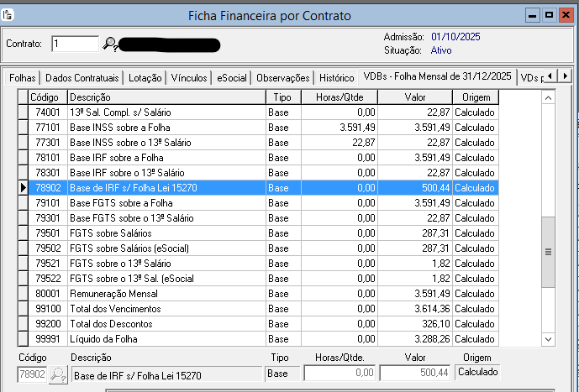Open the Histórico tab
This screenshot has height=392, width=579.
[337, 77]
